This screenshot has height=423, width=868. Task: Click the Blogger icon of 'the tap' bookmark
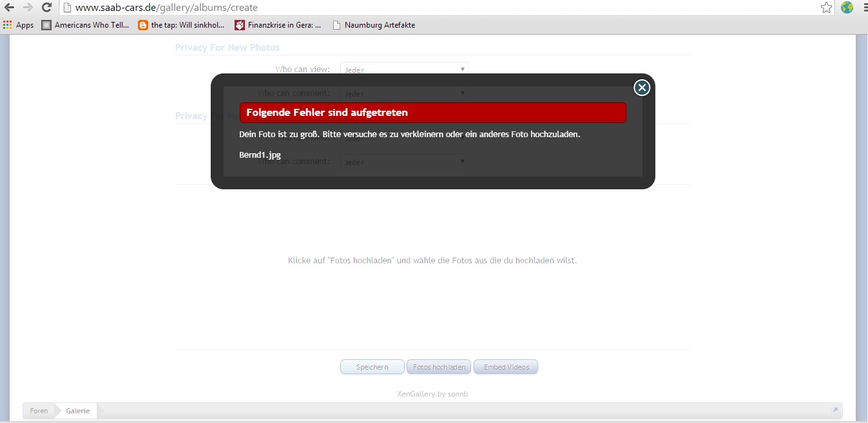(x=143, y=25)
